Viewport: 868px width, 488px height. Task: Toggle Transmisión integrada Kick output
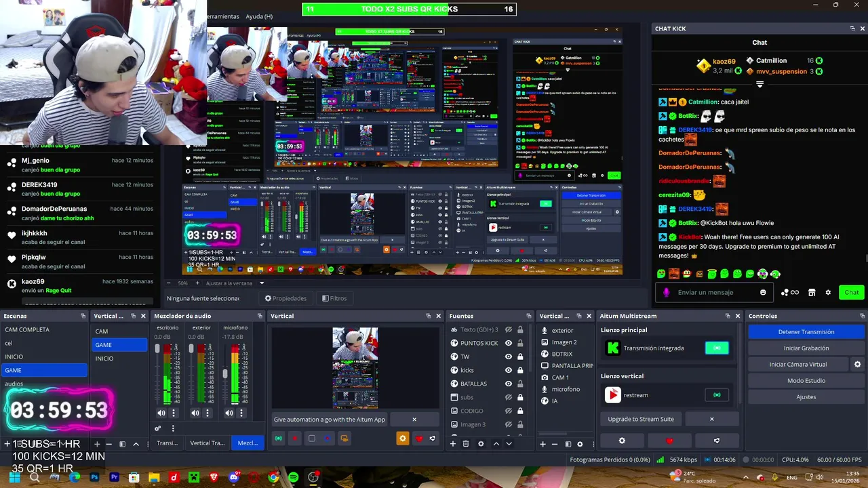pos(717,348)
